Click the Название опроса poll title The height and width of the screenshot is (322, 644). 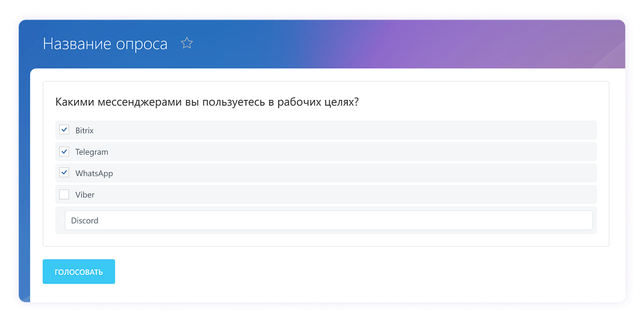[105, 44]
